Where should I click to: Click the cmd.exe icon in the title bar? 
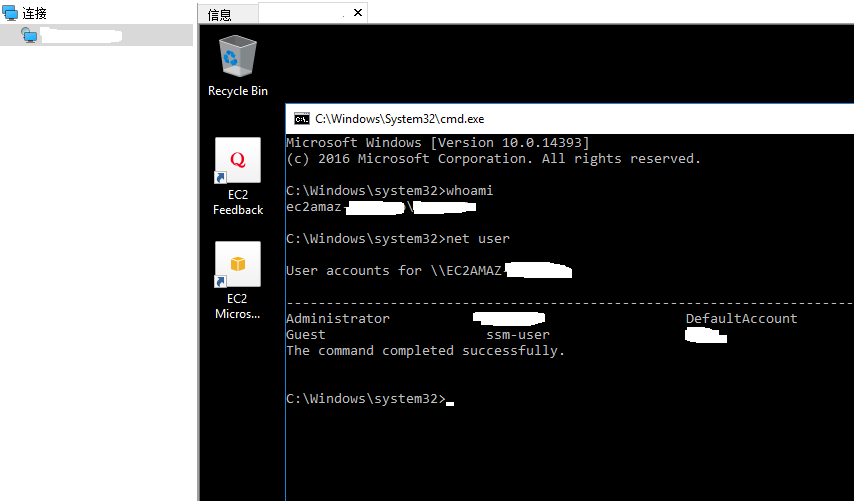(x=302, y=119)
